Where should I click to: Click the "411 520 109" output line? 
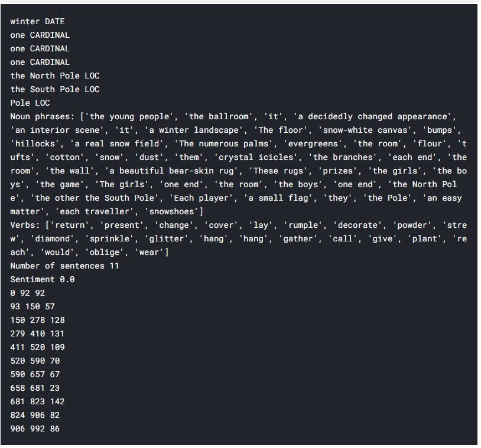point(37,347)
